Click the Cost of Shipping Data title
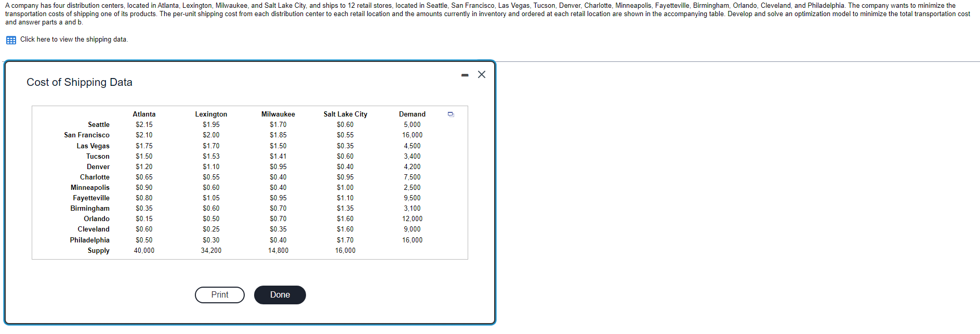 [x=80, y=82]
